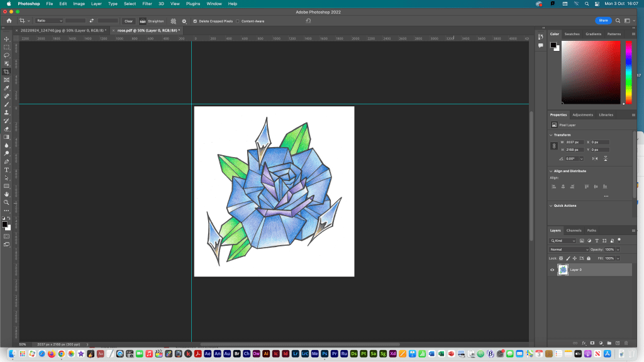Open the Normal blend mode dropdown
The width and height of the screenshot is (644, 362).
[x=569, y=250]
